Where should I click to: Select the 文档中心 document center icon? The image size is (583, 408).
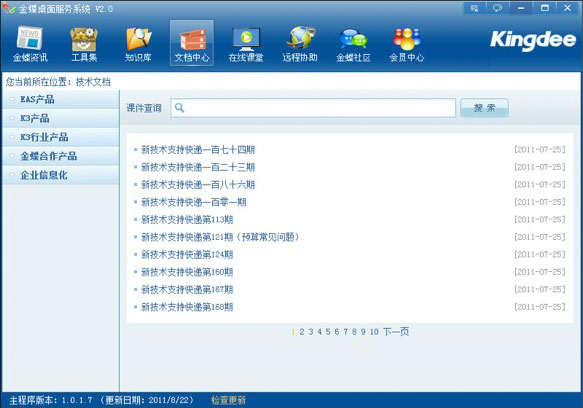[x=192, y=43]
